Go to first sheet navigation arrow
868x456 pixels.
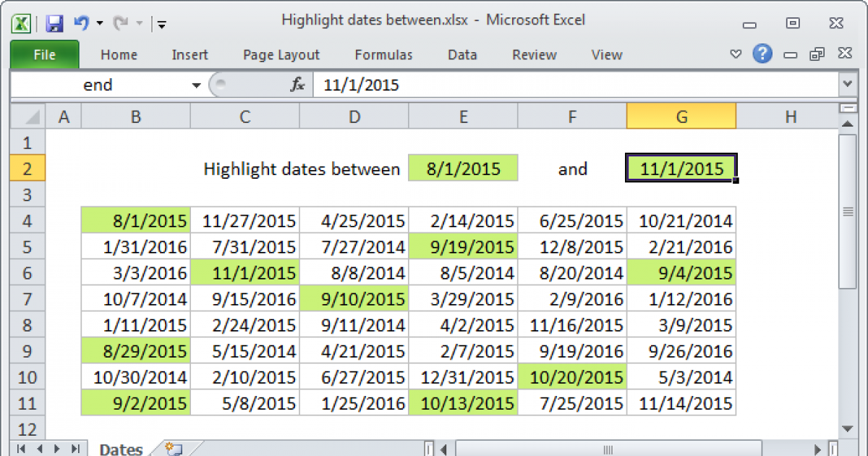point(20,449)
